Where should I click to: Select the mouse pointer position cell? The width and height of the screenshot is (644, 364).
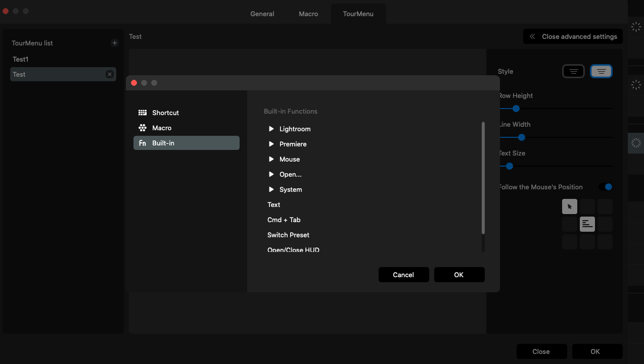pyautogui.click(x=570, y=206)
